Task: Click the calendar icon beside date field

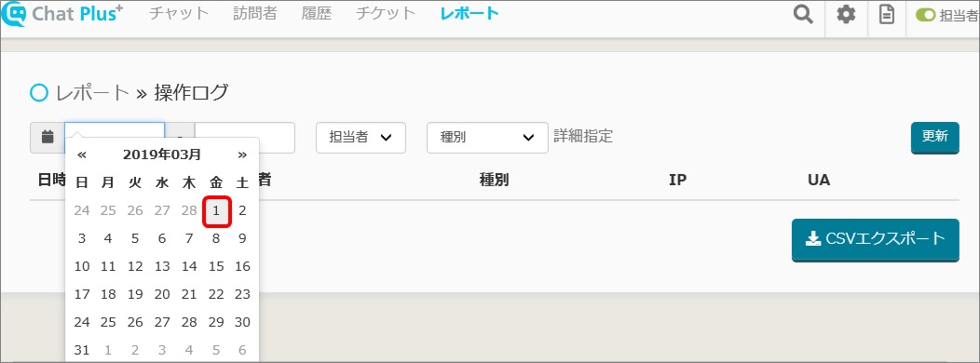Action: tap(48, 137)
